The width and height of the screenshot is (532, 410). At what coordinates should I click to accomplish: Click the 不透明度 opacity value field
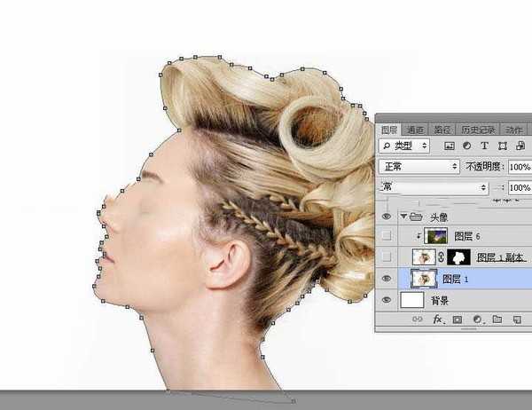point(520,166)
